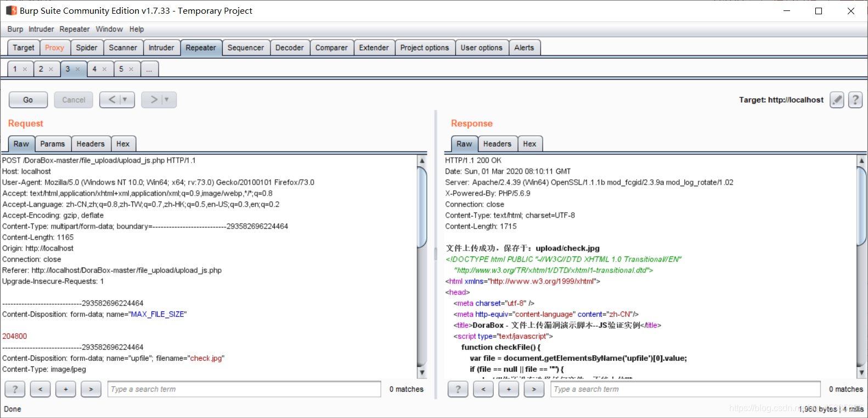This screenshot has width=868, height=418.
Task: Show request Hex view
Action: pyautogui.click(x=123, y=144)
